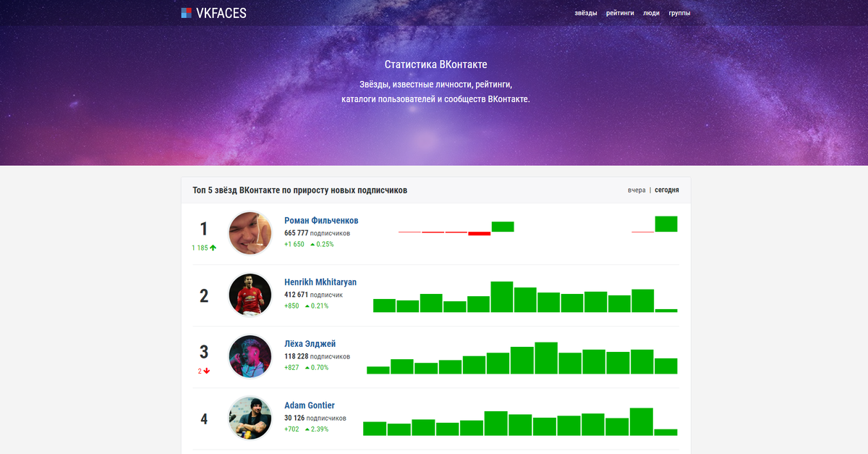Viewport: 868px width, 454px height.
Task: Click Роман Фильченков avatar photo
Action: tap(250, 233)
